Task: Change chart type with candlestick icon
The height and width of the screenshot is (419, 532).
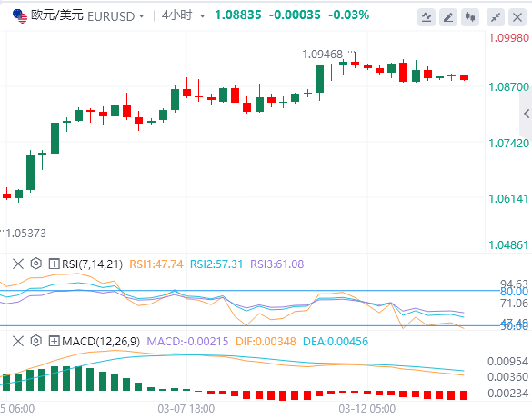Action: pyautogui.click(x=470, y=17)
